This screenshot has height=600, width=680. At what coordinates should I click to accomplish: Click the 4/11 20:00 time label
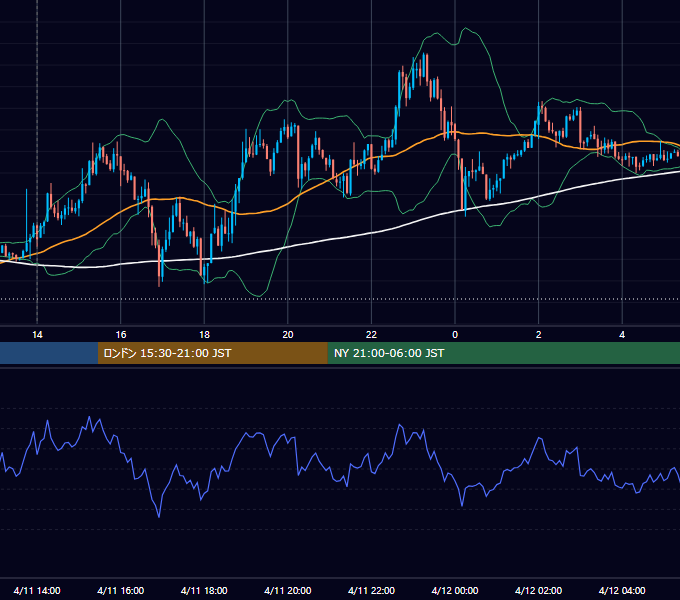[x=288, y=590]
